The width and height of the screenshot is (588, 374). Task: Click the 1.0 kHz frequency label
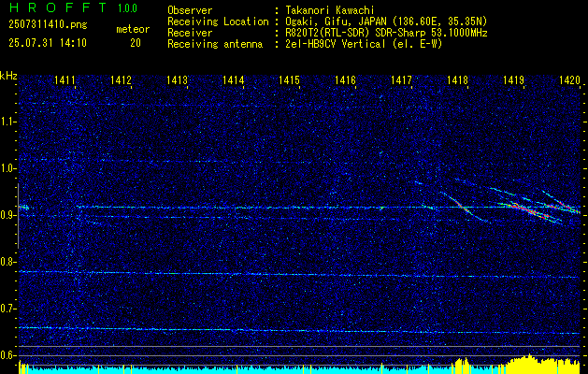point(8,169)
